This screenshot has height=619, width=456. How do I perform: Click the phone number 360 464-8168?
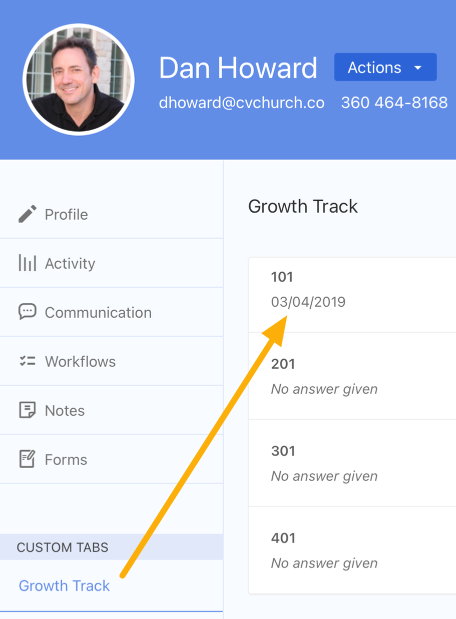point(394,103)
